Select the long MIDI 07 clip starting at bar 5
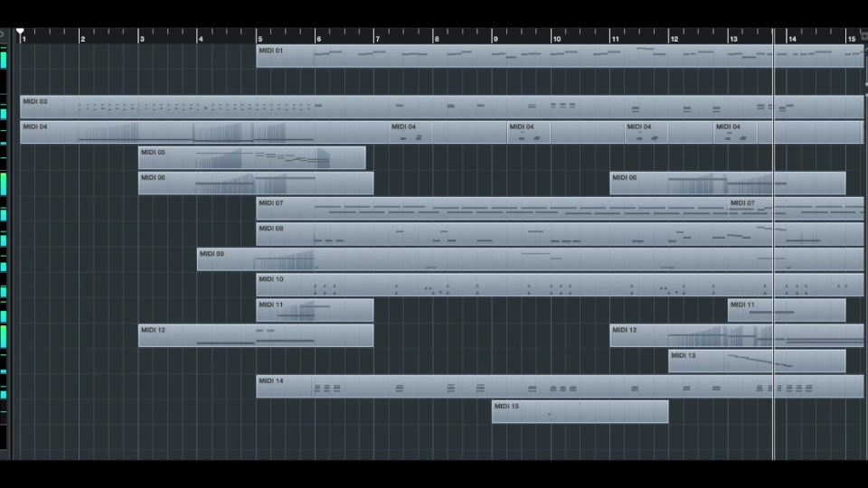The image size is (868, 488). point(492,209)
